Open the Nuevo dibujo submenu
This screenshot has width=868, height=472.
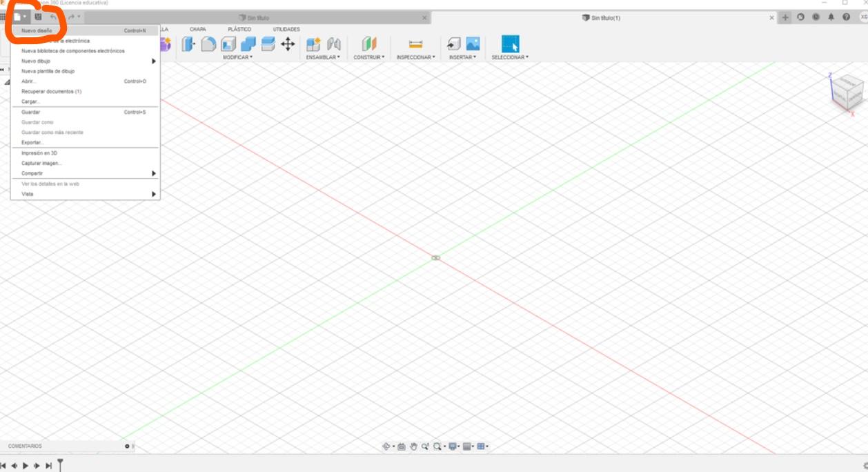point(85,61)
